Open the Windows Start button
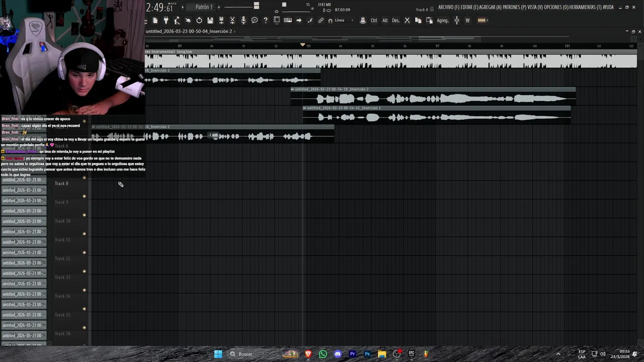Image resolution: width=644 pixels, height=362 pixels. (x=218, y=354)
